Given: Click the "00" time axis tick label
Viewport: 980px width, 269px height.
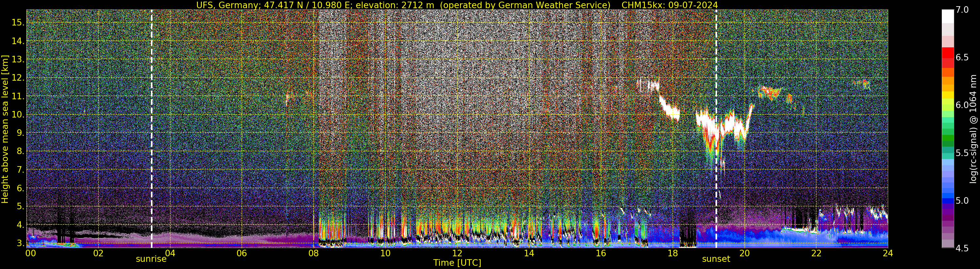Looking at the screenshot, I should point(30,253).
